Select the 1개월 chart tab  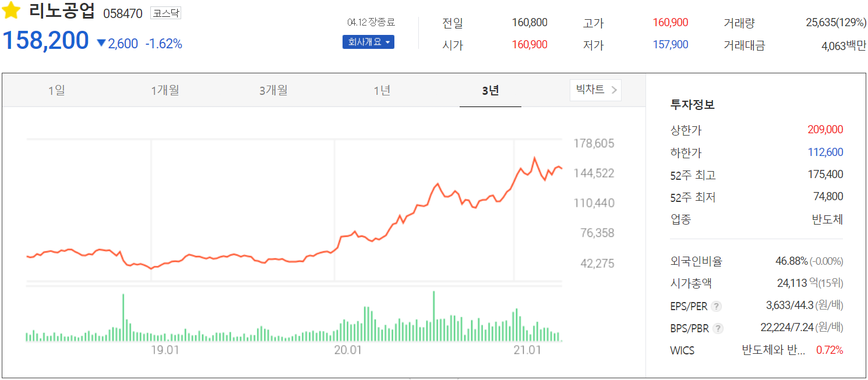[x=165, y=90]
